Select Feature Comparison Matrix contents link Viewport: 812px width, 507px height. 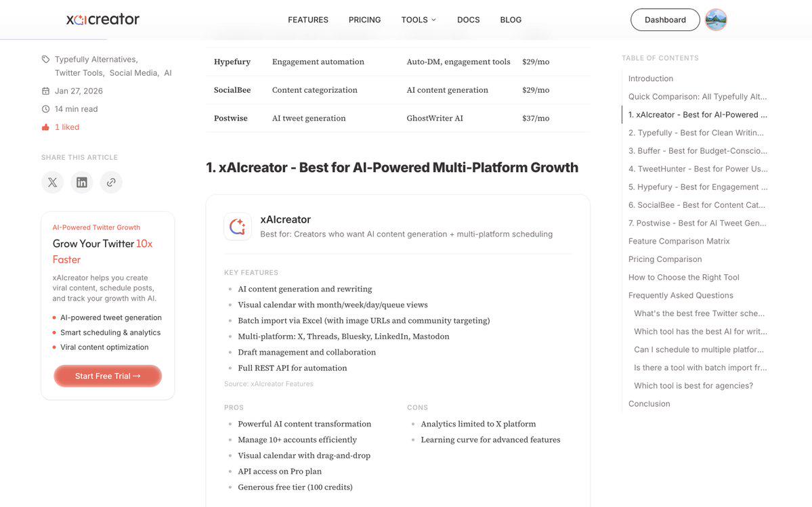(x=679, y=241)
